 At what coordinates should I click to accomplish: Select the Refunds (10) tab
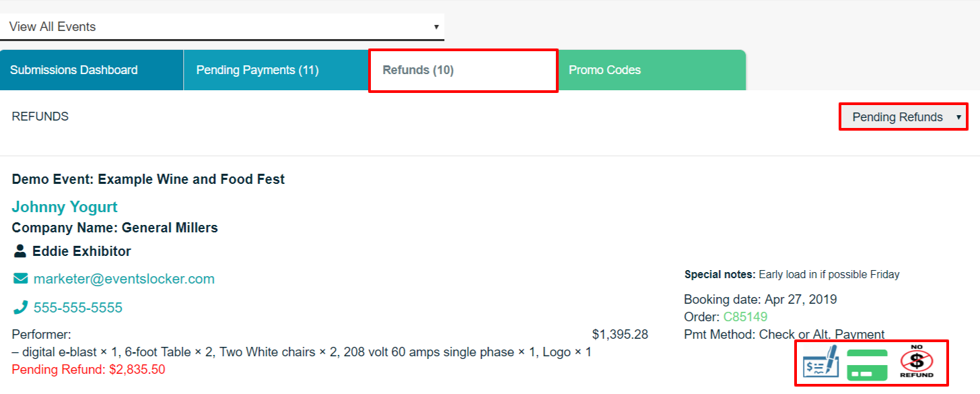[x=463, y=70]
